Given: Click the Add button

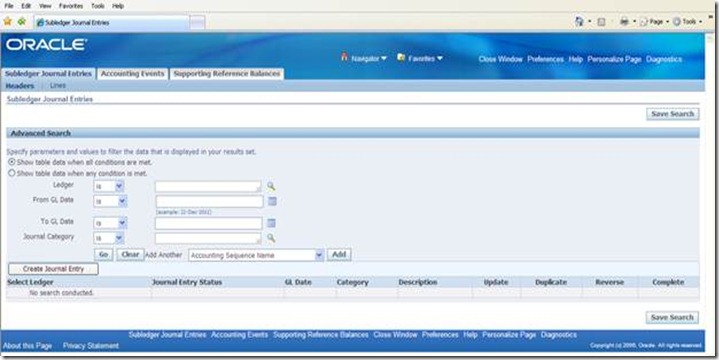Looking at the screenshot, I should (339, 255).
